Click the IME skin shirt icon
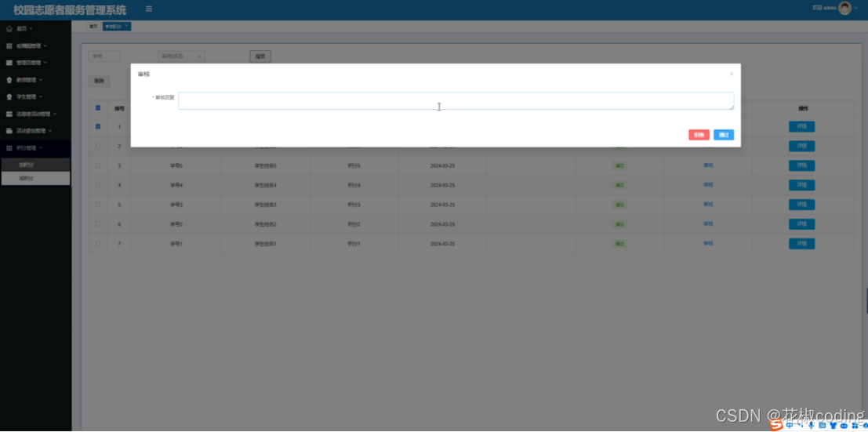Viewport: 868px width, 432px height. coord(833,425)
